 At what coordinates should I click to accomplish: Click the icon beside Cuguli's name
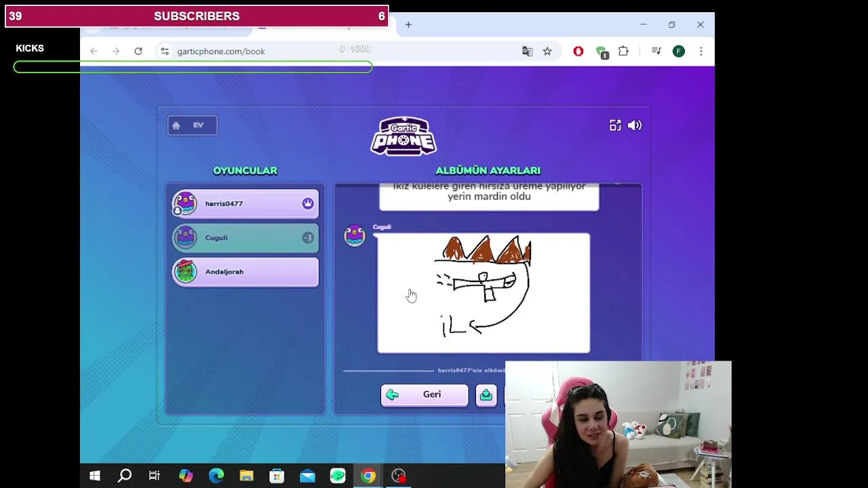point(308,238)
